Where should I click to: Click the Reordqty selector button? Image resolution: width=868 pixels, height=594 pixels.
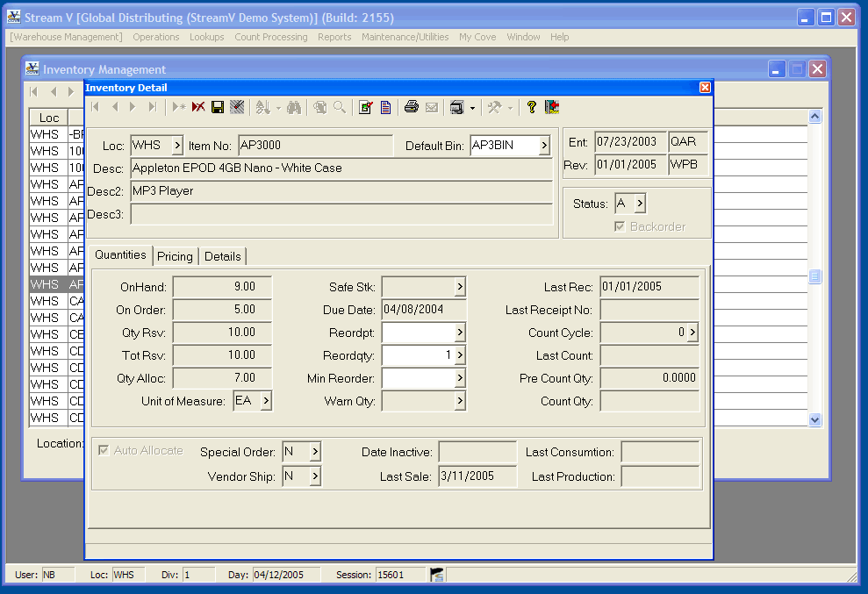tap(460, 355)
